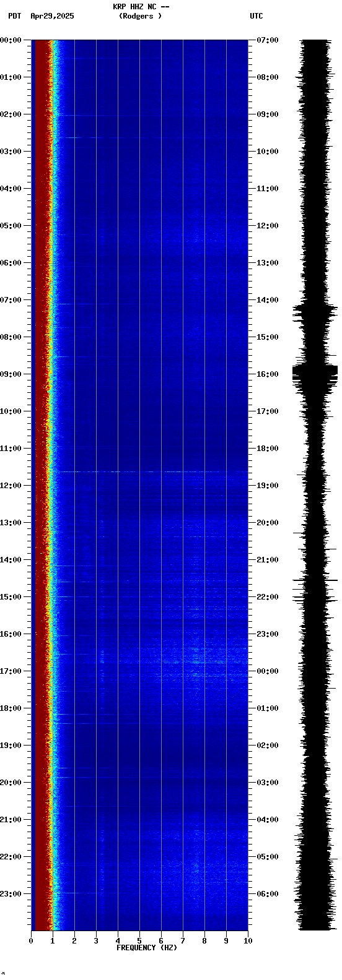This screenshot has width=342, height=980.
Task: Click the 22:00 UTC time label
Action: [x=267, y=597]
